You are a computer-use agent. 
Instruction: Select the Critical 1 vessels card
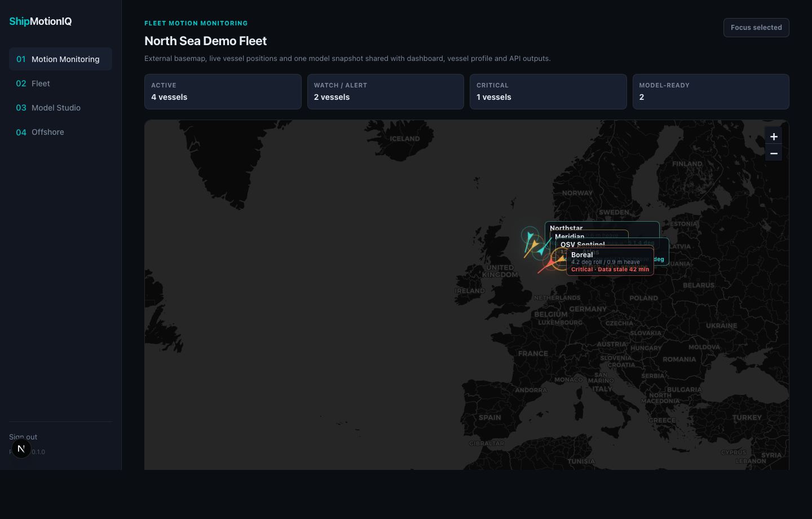tap(548, 91)
